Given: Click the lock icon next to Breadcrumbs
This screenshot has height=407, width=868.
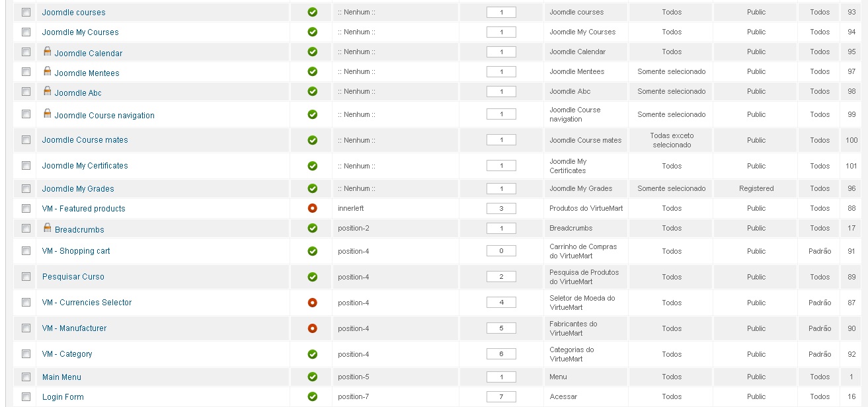Looking at the screenshot, I should [x=48, y=228].
